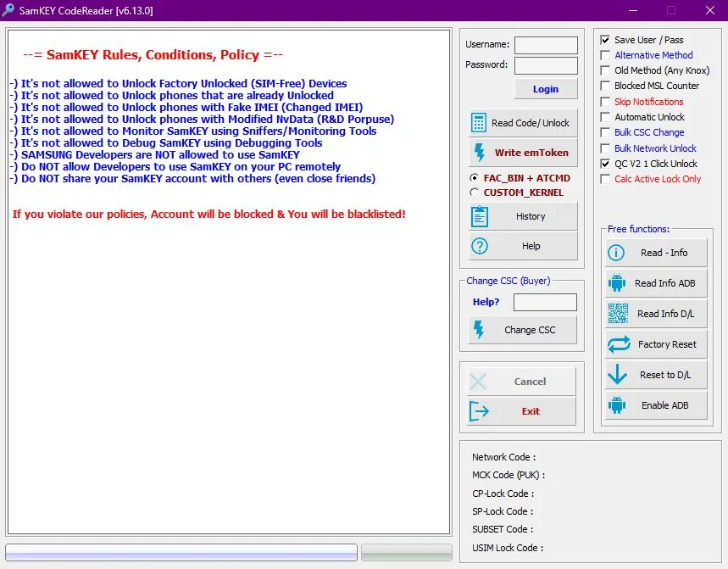Click the blacklisted warning line in red
This screenshot has height=569, width=728.
(x=209, y=215)
